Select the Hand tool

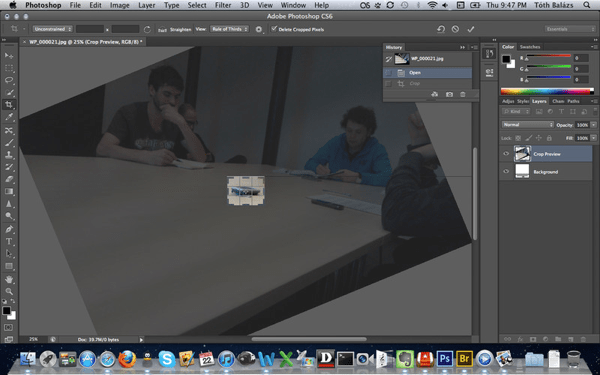tap(9, 280)
